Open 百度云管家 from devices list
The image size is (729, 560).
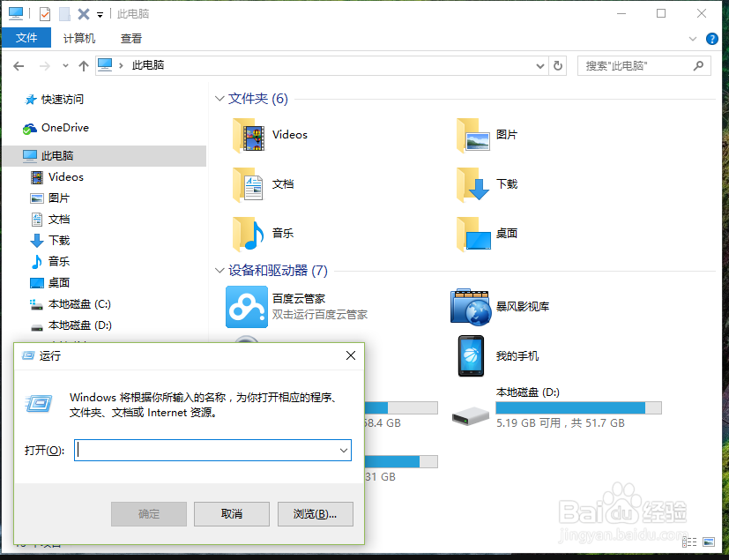[284, 306]
